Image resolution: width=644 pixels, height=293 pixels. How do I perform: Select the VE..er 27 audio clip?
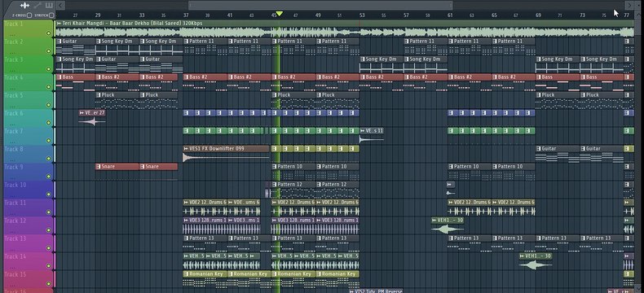(92, 118)
